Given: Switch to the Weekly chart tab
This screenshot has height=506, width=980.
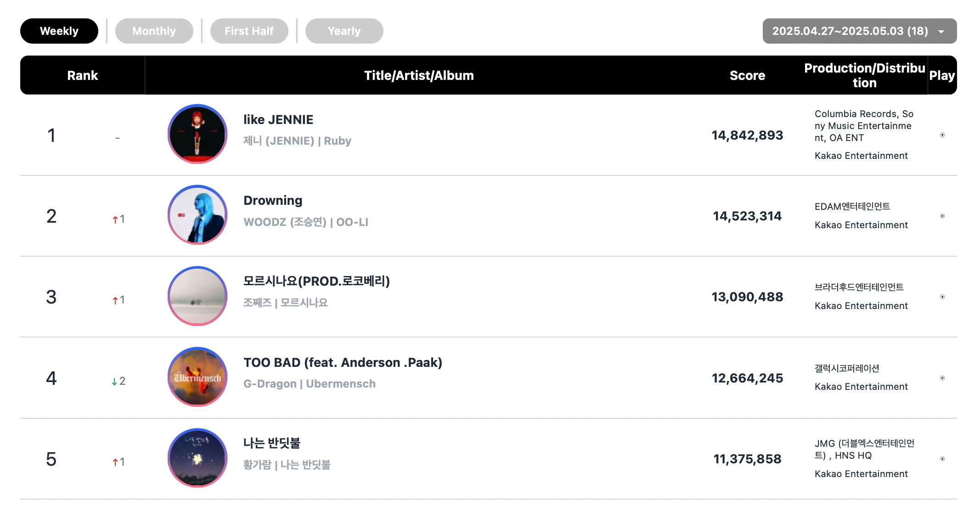Looking at the screenshot, I should tap(59, 31).
